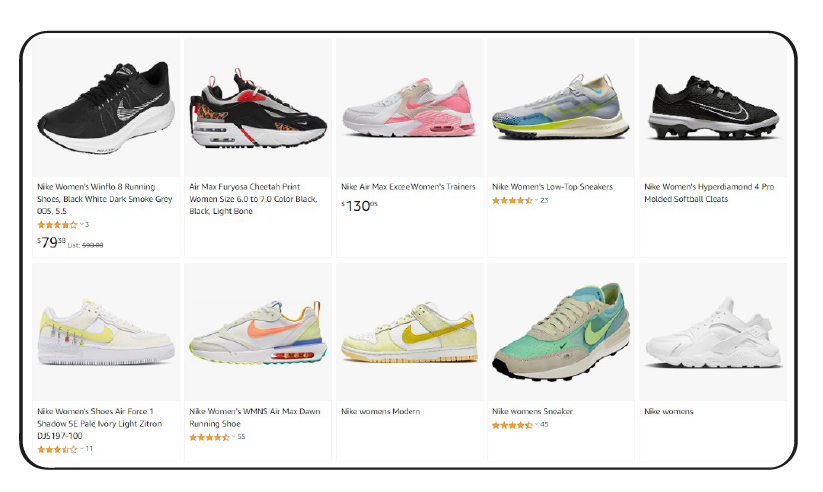The width and height of the screenshot is (823, 492).
Task: Expand the rating arrow under Air Max Dawn
Action: [x=233, y=437]
